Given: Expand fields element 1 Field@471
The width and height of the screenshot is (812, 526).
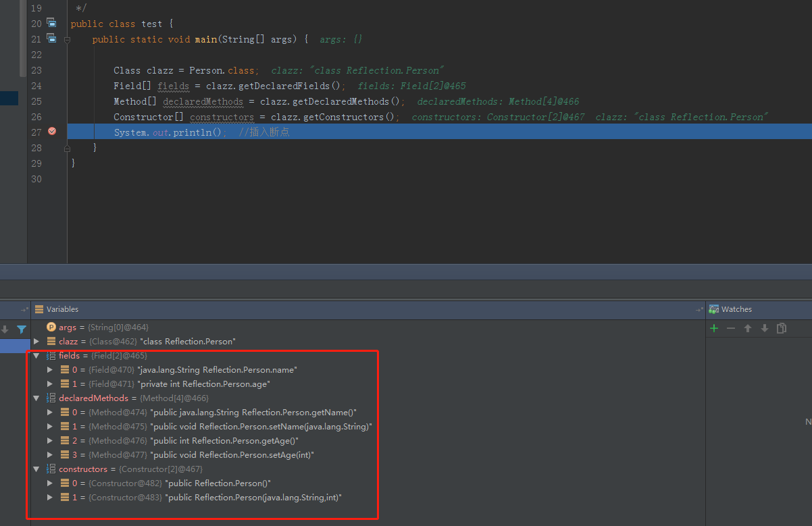Looking at the screenshot, I should 50,384.
